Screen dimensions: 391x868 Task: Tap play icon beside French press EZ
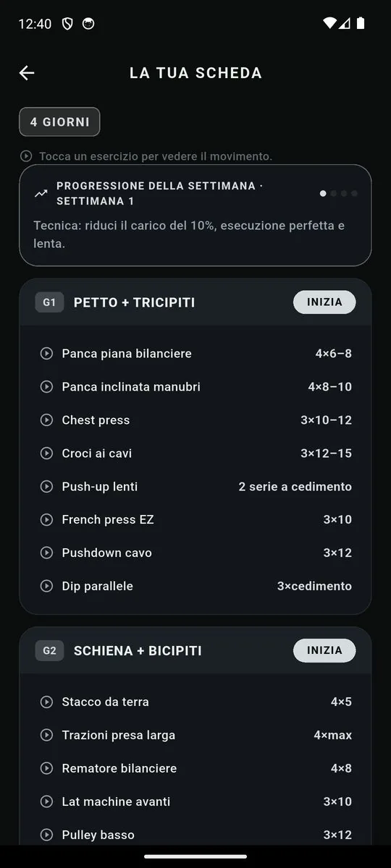pos(46,519)
